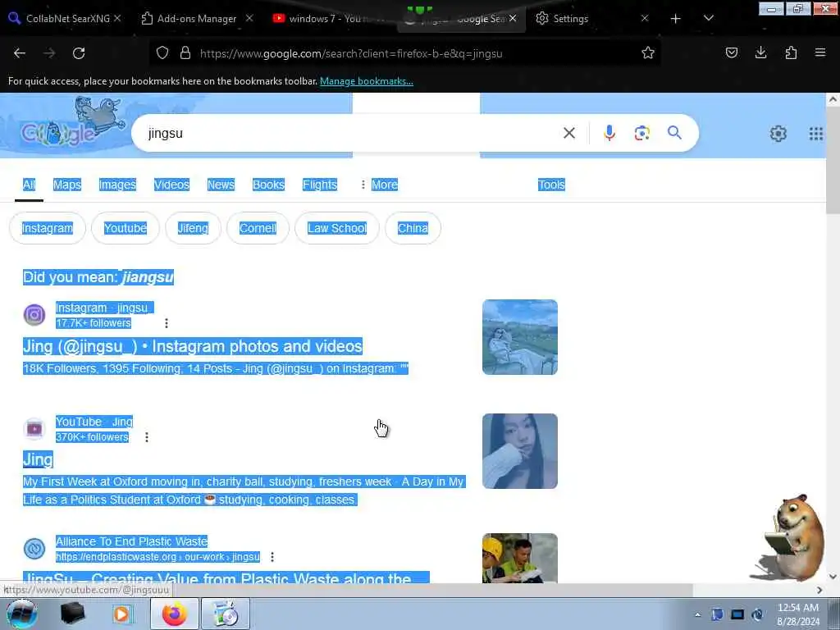Open the media player taskbar icon
The image size is (840, 630).
pos(121,614)
